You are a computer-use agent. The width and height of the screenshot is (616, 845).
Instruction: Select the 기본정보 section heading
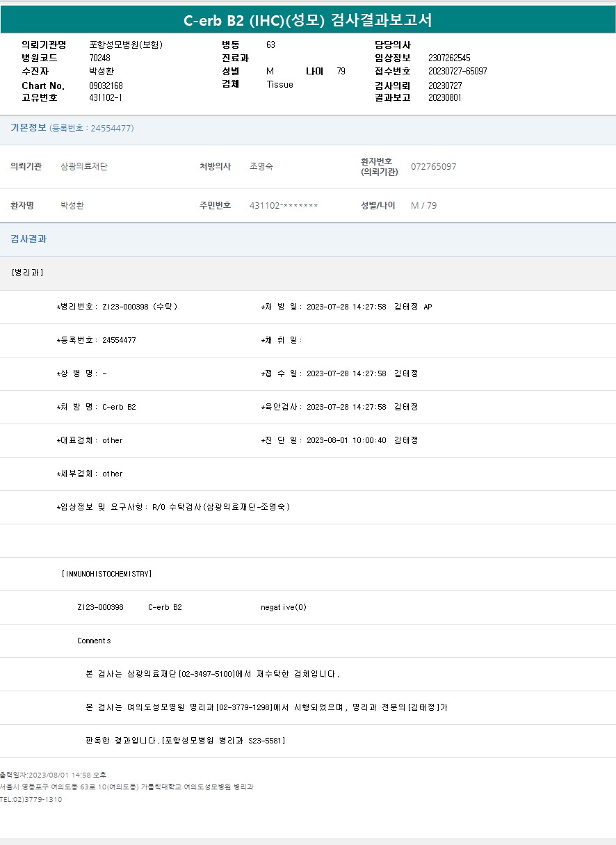[x=29, y=128]
